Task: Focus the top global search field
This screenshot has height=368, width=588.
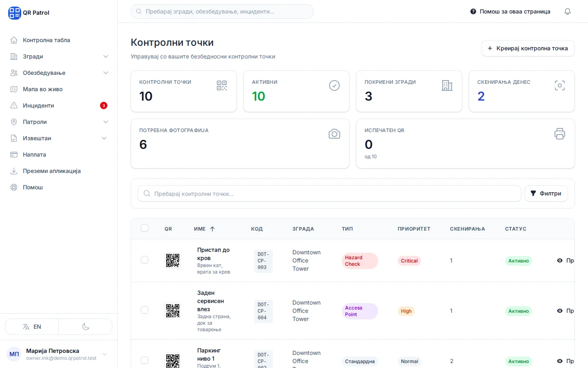Action: pyautogui.click(x=222, y=11)
